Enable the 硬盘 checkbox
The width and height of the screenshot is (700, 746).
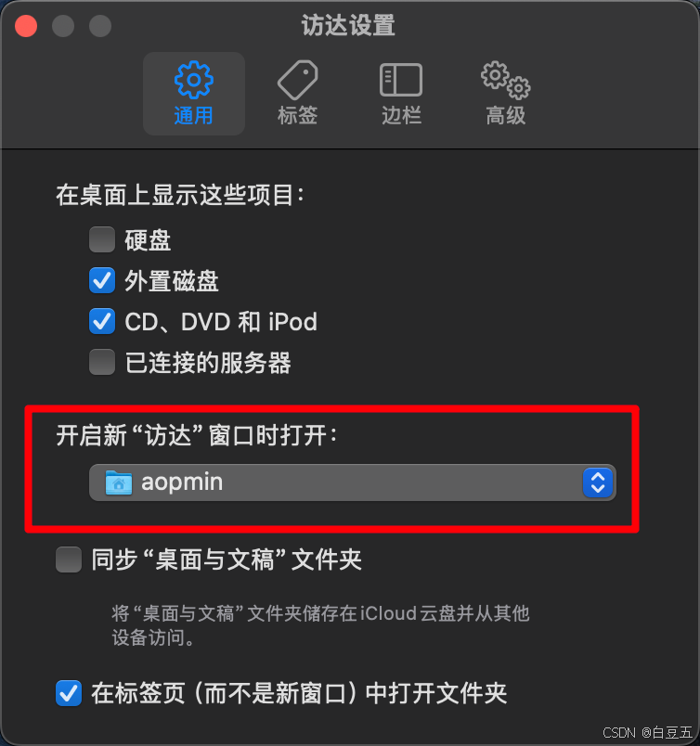click(102, 239)
